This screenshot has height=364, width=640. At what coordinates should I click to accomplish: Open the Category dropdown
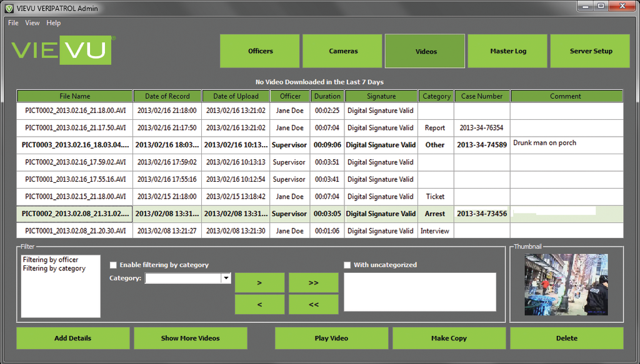point(226,278)
